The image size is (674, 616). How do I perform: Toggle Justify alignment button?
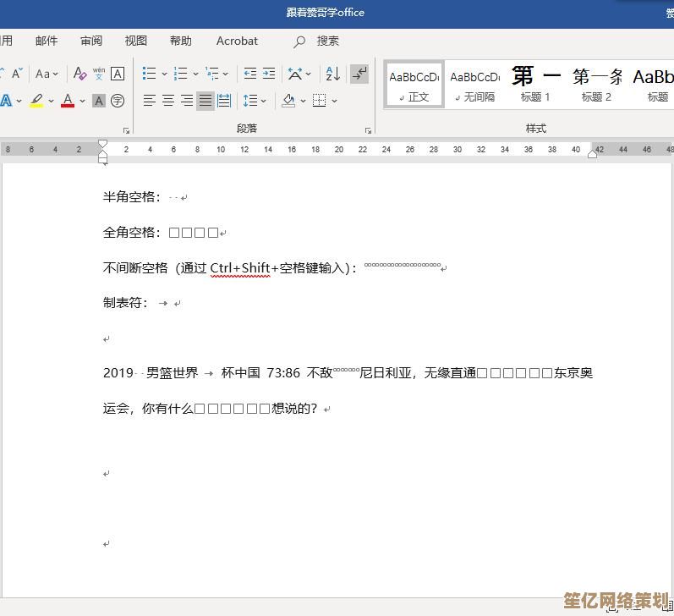tap(205, 101)
